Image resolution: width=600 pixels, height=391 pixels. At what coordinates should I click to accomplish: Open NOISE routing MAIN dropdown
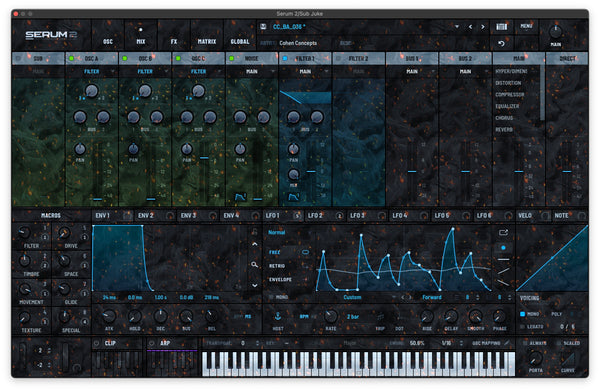point(252,71)
